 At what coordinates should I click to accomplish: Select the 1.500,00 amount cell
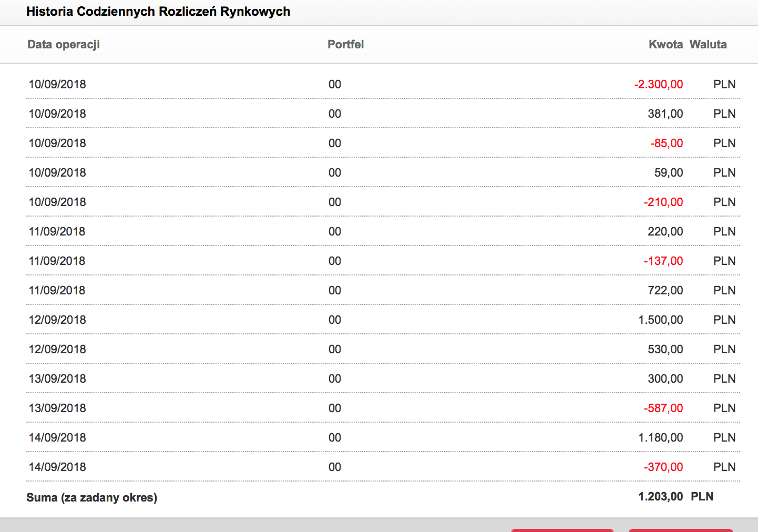(x=660, y=320)
